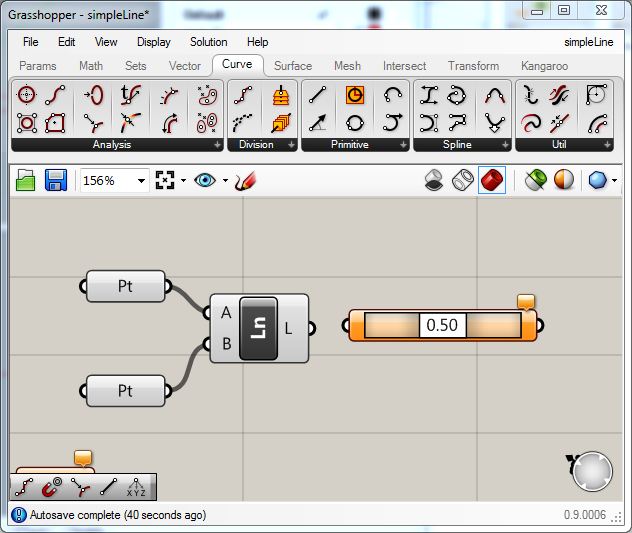
Task: Click the fillet corner square Util icon
Action: 596,95
